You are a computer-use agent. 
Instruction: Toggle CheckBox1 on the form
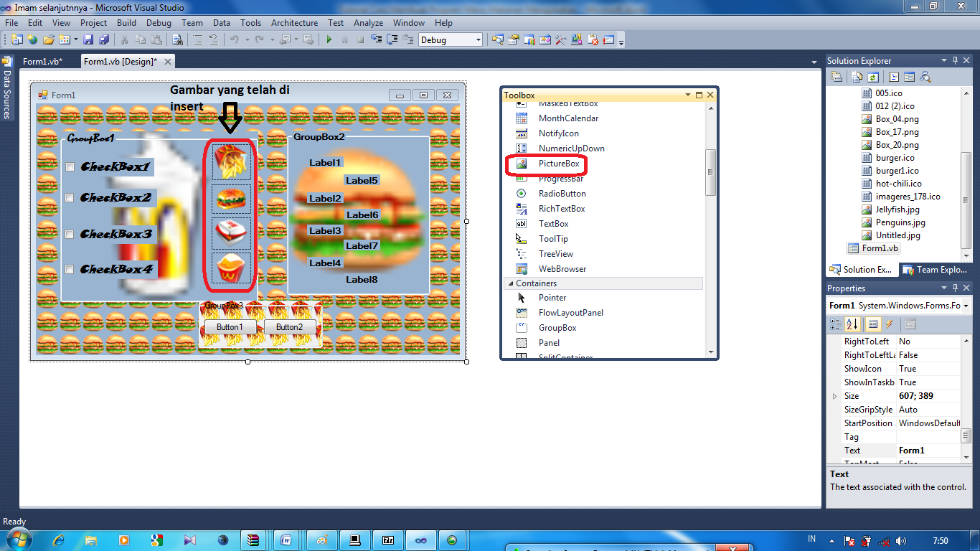coord(70,167)
